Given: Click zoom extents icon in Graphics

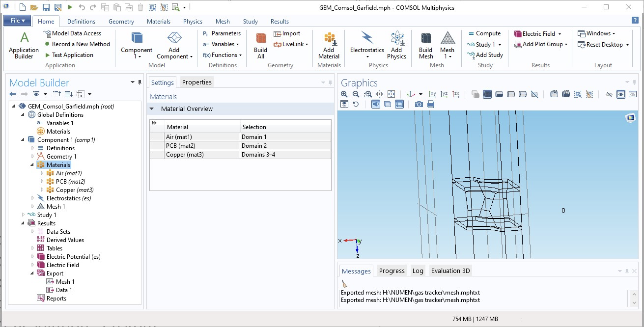Looking at the screenshot, I should click(391, 94).
